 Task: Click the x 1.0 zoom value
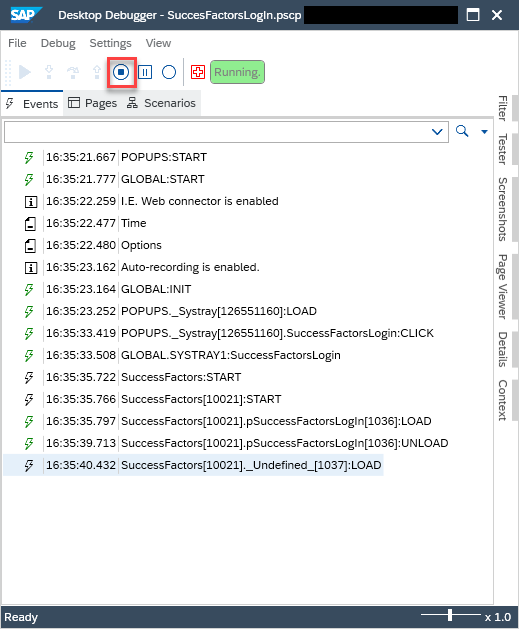click(x=498, y=617)
